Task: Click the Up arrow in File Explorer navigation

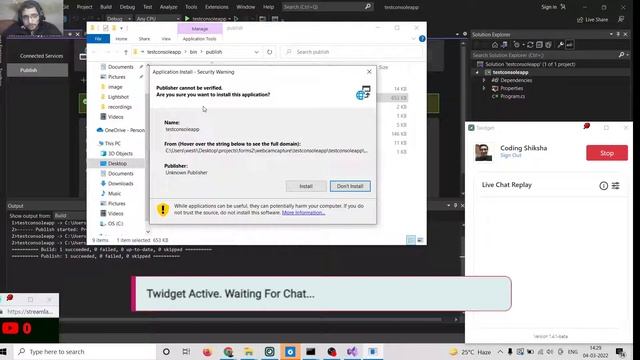Action: point(126,52)
